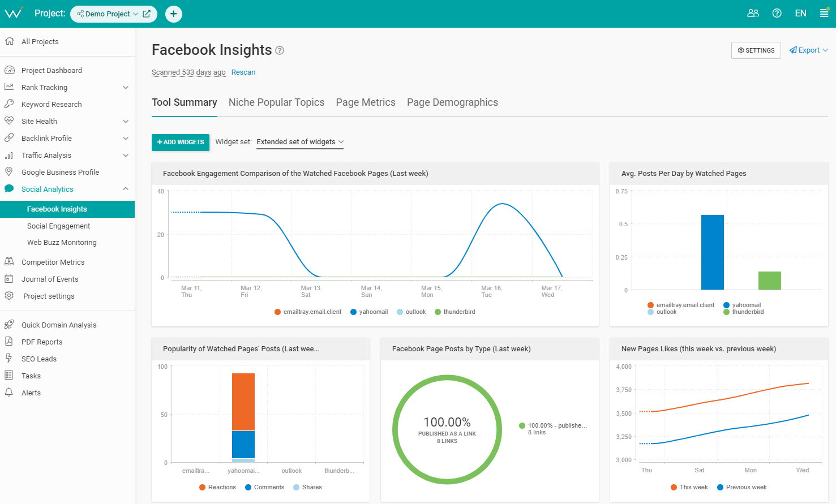Click the Project Dashboard gauge icon

(9, 70)
